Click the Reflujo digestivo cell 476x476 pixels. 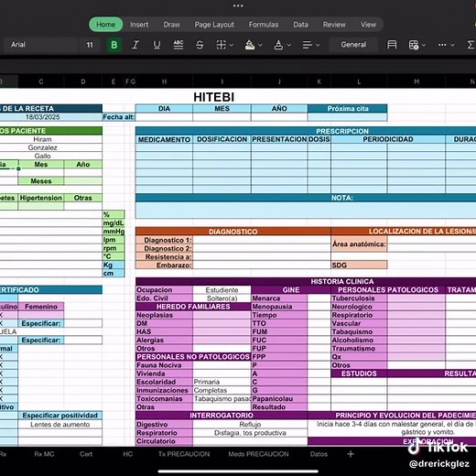(x=250, y=425)
